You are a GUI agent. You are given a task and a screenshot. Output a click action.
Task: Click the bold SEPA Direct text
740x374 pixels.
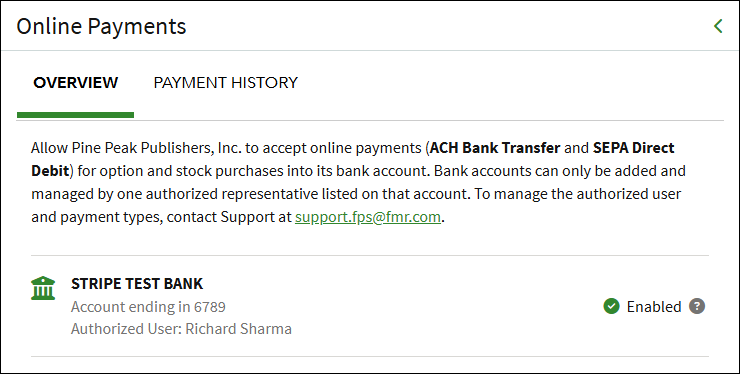click(633, 148)
